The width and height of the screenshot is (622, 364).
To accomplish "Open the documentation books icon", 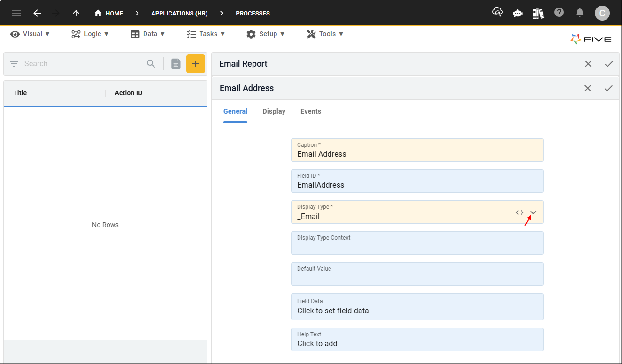I will click(538, 13).
